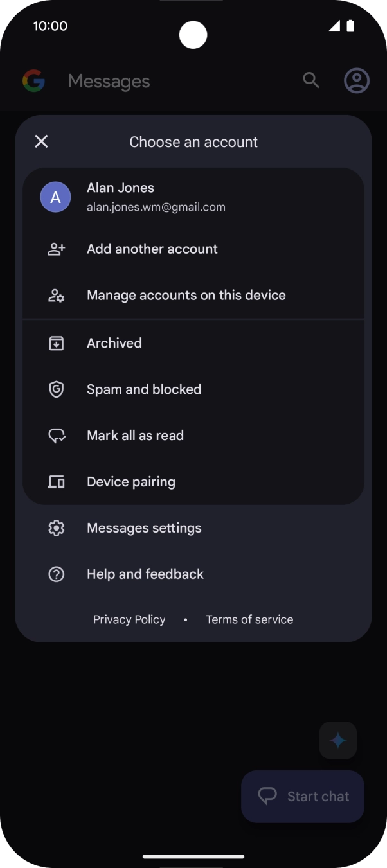Tap the Messages settings gear icon
Screen dimensions: 387x868
56,527
